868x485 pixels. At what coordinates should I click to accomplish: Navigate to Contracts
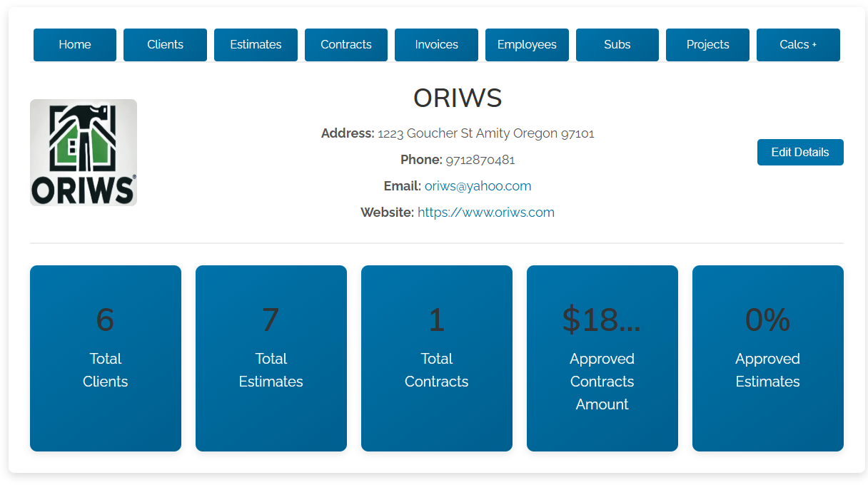pyautogui.click(x=346, y=45)
